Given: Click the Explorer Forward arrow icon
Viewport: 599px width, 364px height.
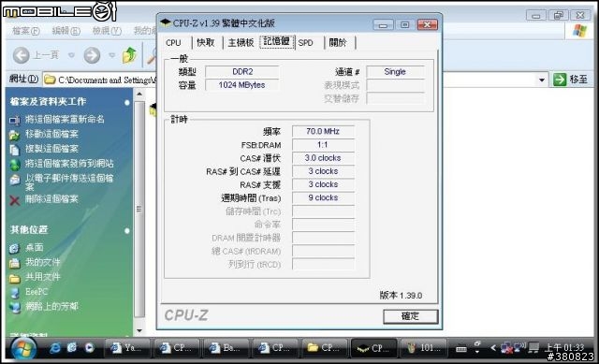Looking at the screenshot, I should pyautogui.click(x=92, y=55).
